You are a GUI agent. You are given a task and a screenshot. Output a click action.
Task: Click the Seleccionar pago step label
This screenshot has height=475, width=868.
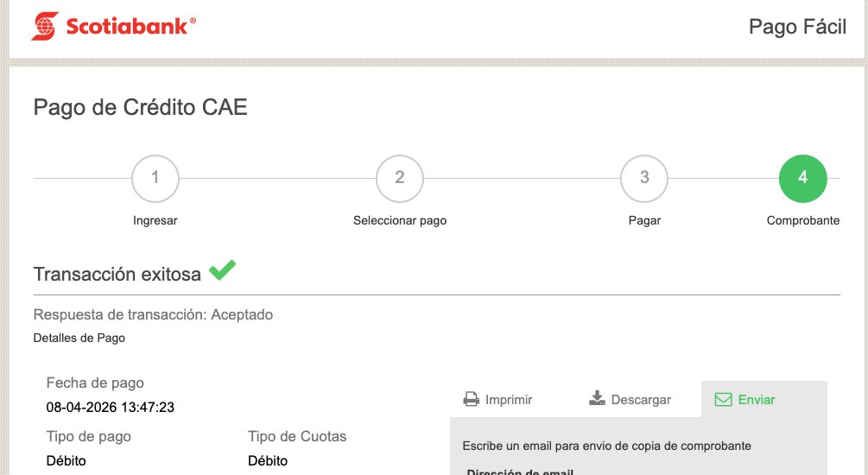coord(400,220)
